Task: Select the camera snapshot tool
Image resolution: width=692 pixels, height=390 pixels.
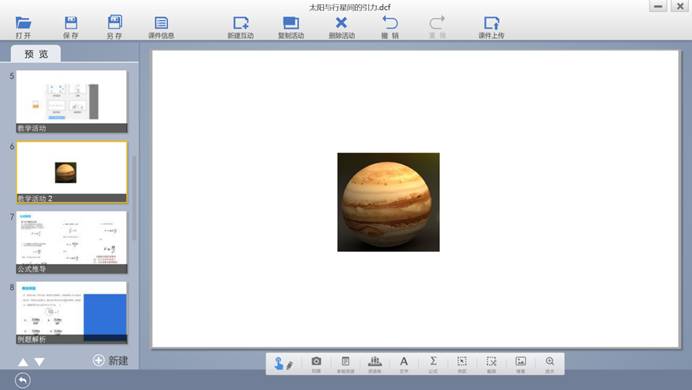Action: point(316,364)
